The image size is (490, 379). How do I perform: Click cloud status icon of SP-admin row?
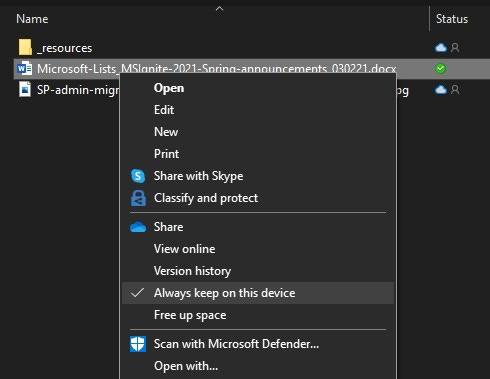coord(441,89)
